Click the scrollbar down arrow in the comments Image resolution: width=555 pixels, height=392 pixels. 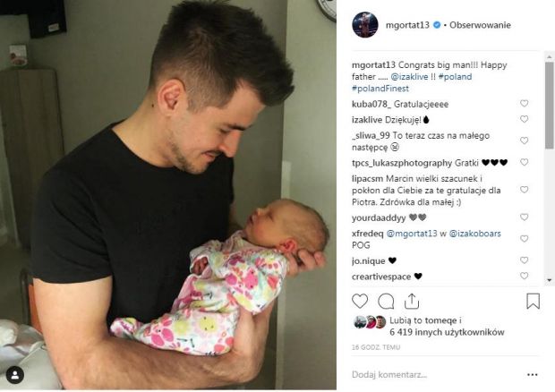pos(550,280)
